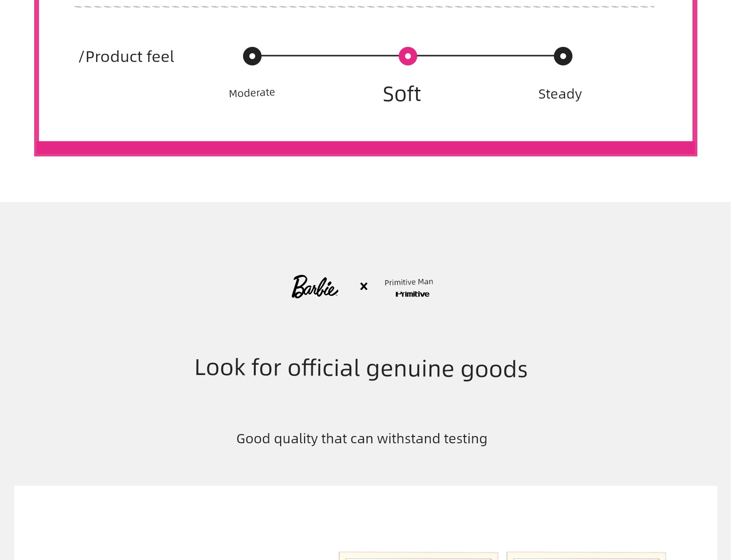Click the Product feel heading
Screen dimensions: 732x560
coord(126,57)
